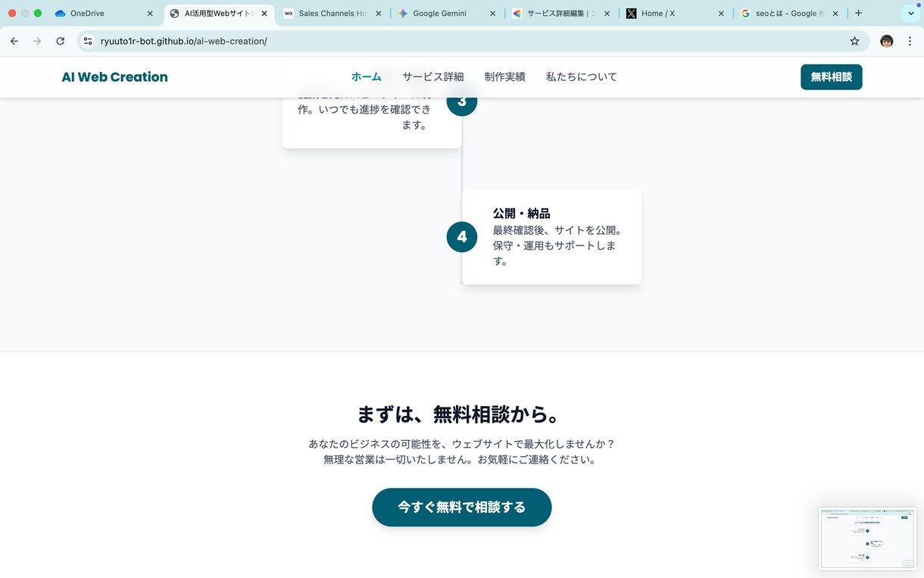Switch to the Home / X tab
Viewport: 924px width, 578px height.
point(676,14)
